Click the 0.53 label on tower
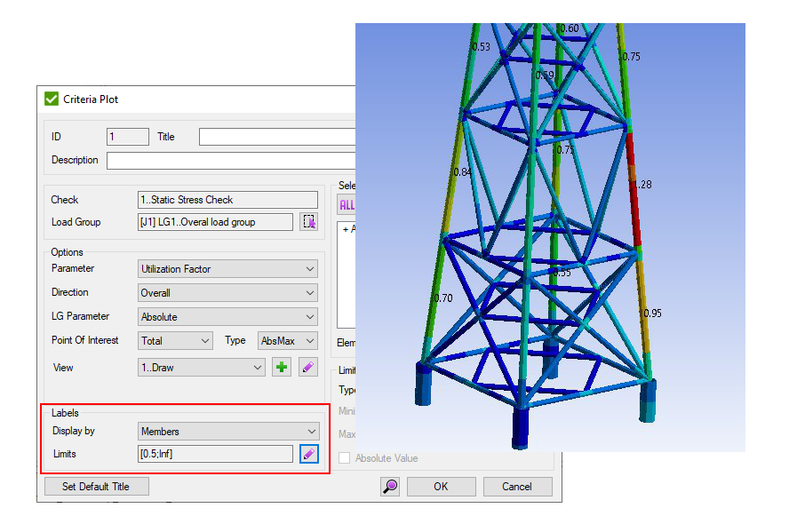The height and width of the screenshot is (532, 789). coord(481,47)
